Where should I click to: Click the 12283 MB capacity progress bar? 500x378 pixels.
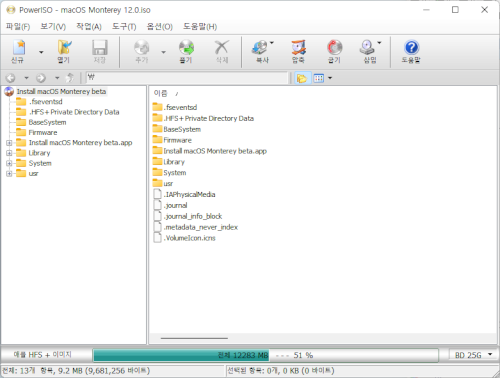[265, 355]
